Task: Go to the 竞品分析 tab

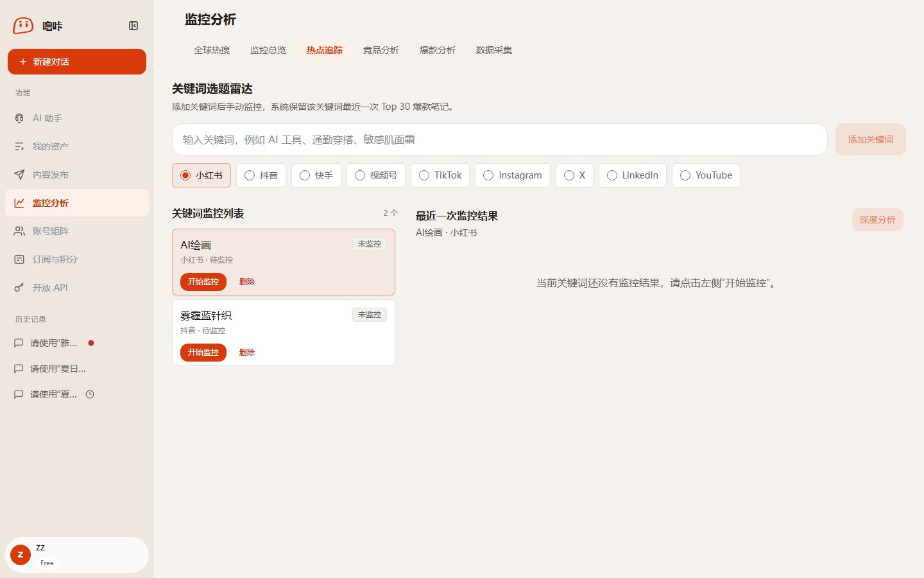Action: pos(381,50)
